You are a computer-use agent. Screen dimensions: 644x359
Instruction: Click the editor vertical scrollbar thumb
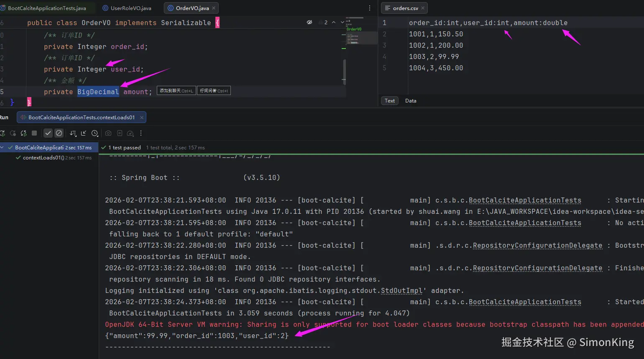[344, 70]
